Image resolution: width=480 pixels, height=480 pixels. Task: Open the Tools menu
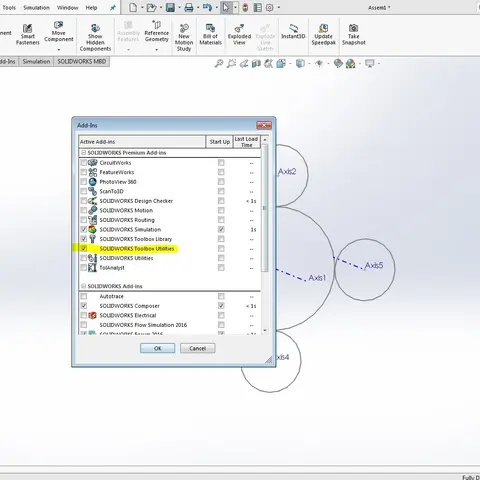(9, 7)
